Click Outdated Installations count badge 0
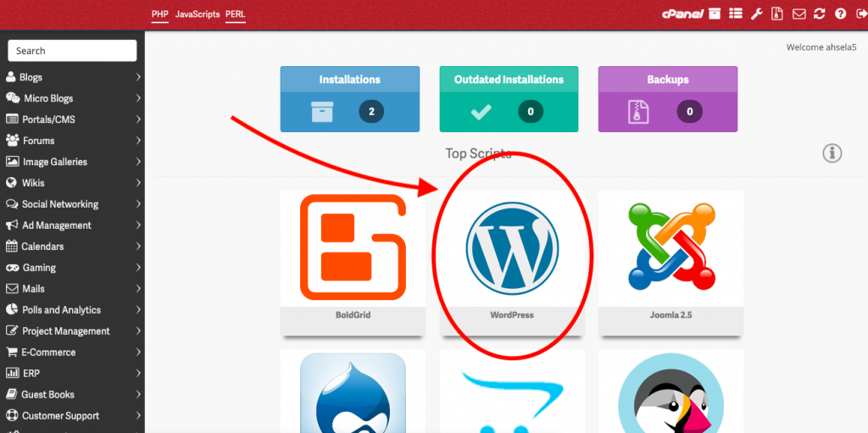This screenshot has height=433, width=868. pyautogui.click(x=531, y=112)
